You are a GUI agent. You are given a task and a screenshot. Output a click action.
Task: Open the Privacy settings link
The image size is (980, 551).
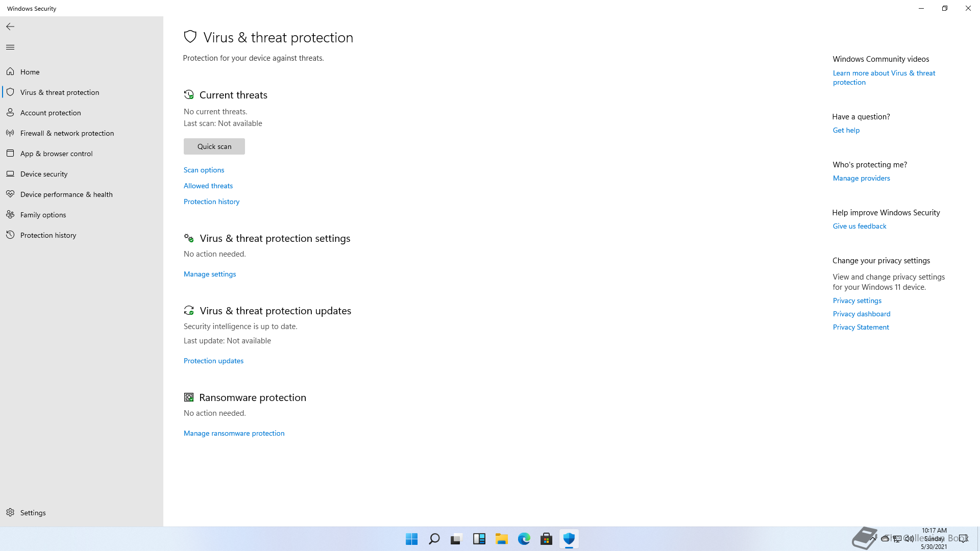point(857,300)
